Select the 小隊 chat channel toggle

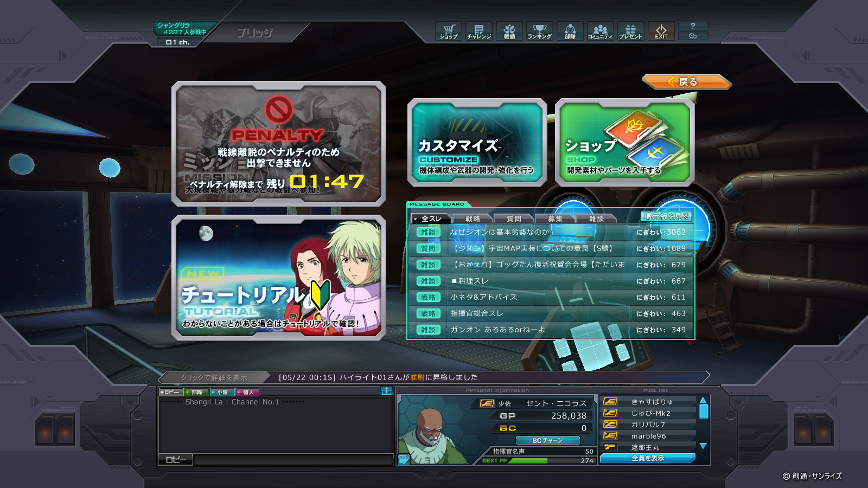click(x=222, y=392)
